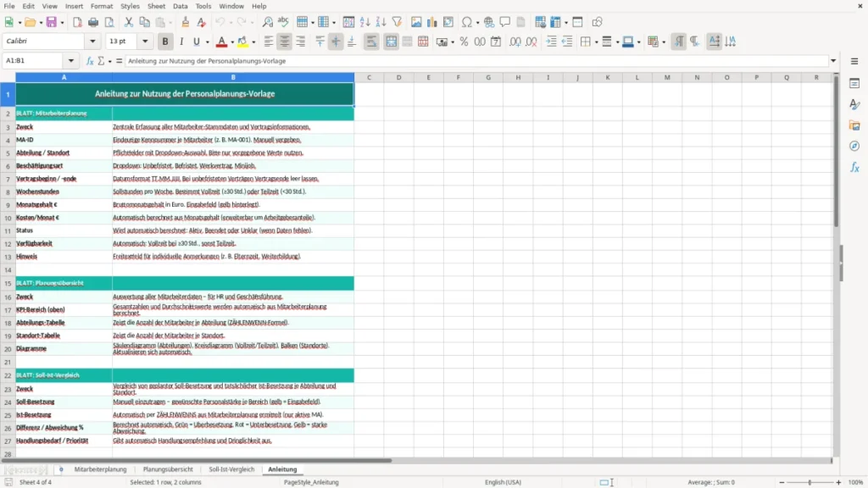Insert a pivot table
Image resolution: width=868 pixels, height=488 pixels.
point(448,22)
